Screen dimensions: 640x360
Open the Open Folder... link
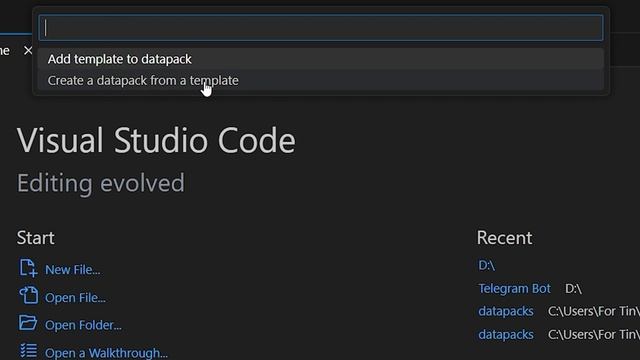point(83,325)
